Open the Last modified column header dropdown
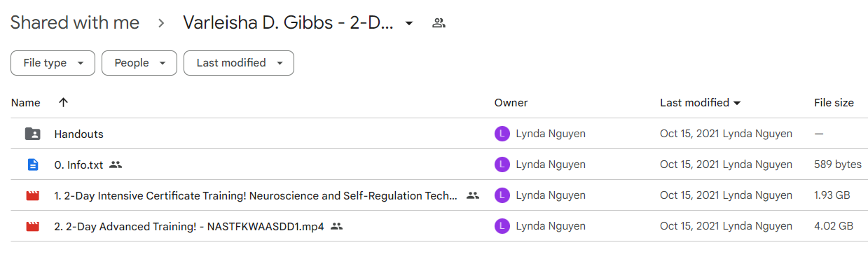The width and height of the screenshot is (868, 259). [701, 103]
